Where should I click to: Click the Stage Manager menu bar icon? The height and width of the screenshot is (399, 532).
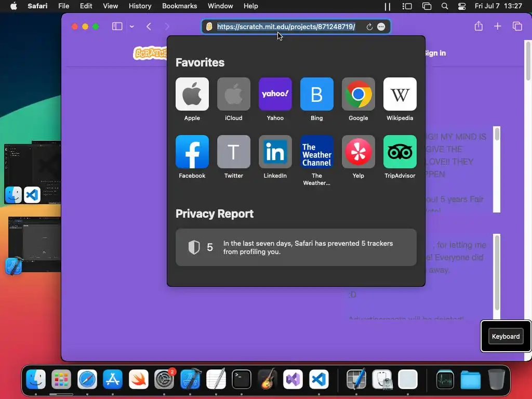(407, 6)
